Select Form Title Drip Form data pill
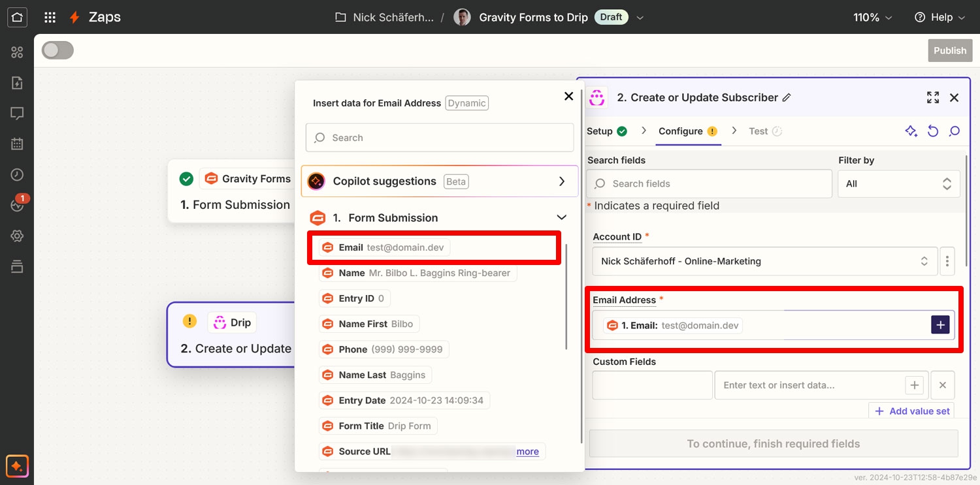980x485 pixels. click(378, 426)
